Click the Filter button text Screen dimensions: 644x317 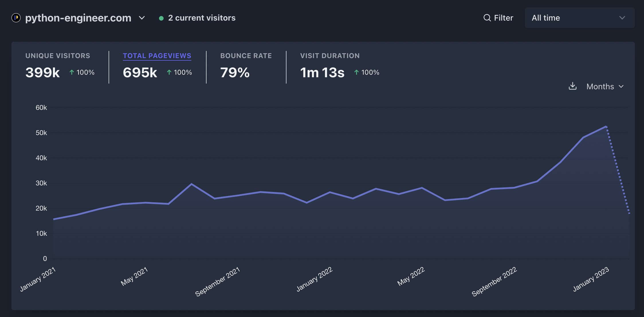(x=503, y=18)
